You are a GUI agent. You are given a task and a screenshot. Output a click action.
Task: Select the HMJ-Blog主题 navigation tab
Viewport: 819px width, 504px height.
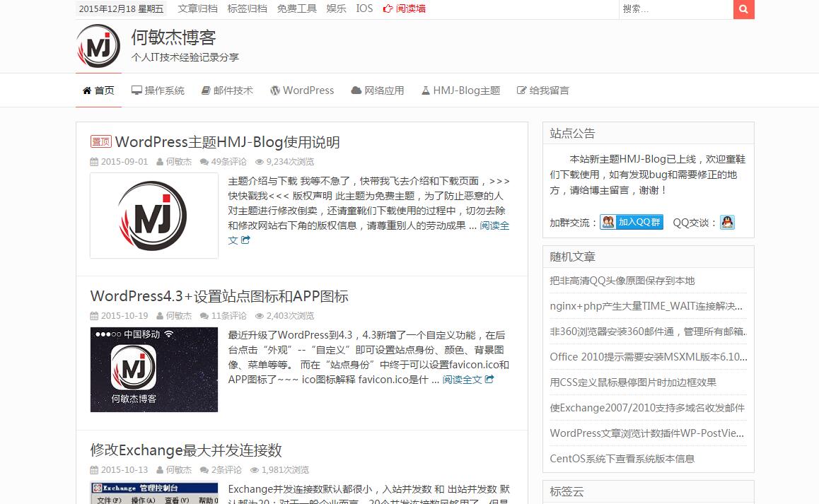click(x=461, y=90)
